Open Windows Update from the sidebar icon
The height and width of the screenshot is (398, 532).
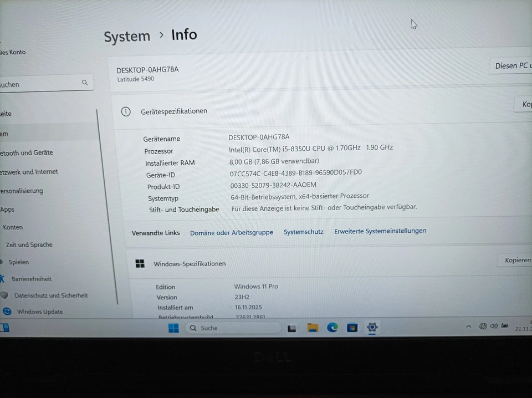tap(7, 312)
